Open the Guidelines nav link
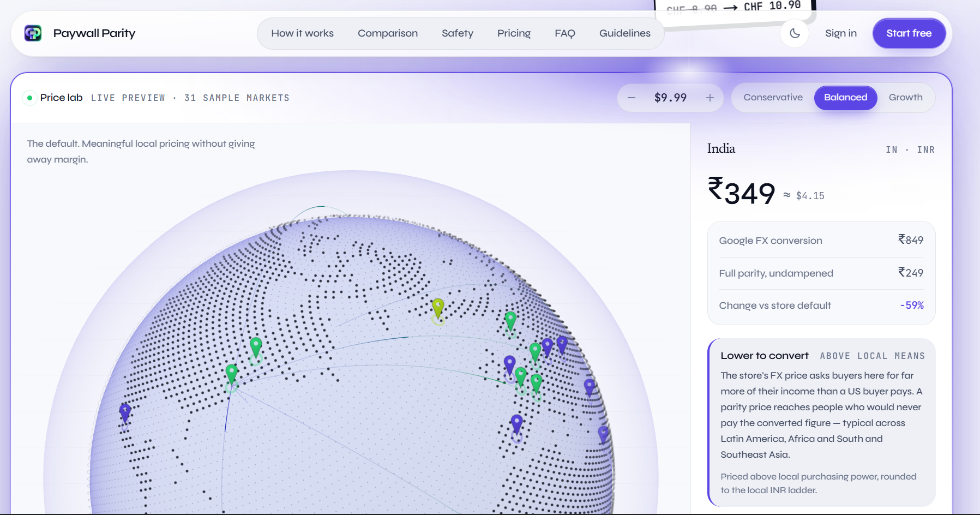Screen dimensions: 980x515 [625, 33]
